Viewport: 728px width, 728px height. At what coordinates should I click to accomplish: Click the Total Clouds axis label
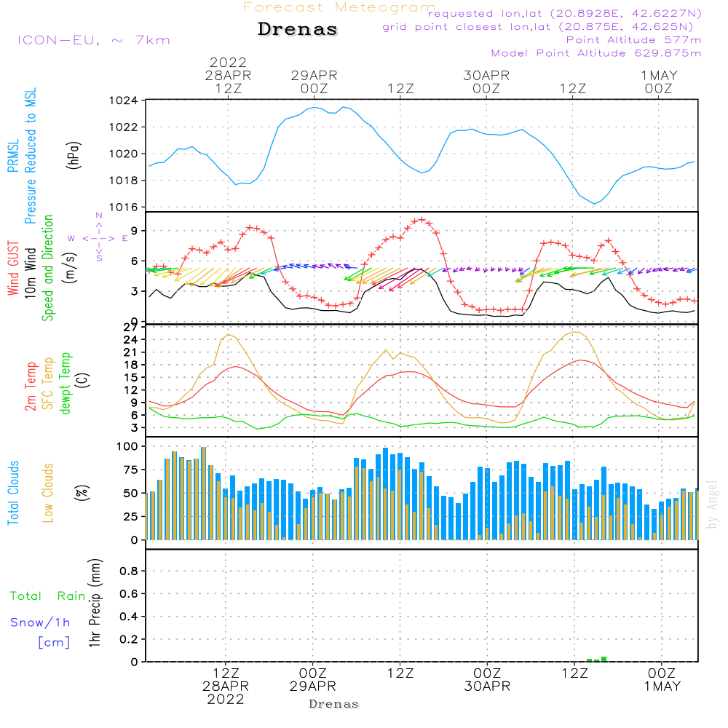tap(13, 493)
